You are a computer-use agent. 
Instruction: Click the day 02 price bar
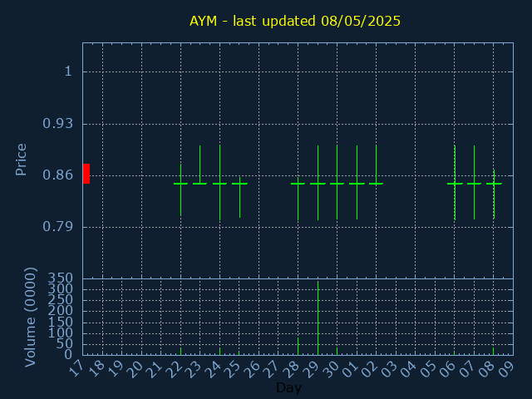376,165
